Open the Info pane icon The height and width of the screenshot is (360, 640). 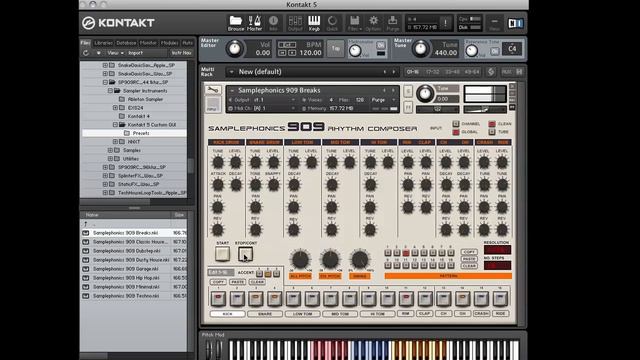[x=273, y=23]
